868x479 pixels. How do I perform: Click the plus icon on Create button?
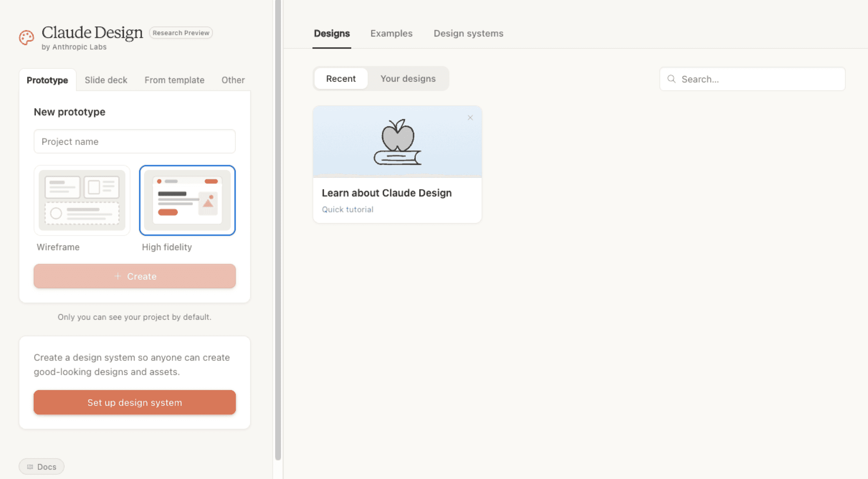click(118, 276)
